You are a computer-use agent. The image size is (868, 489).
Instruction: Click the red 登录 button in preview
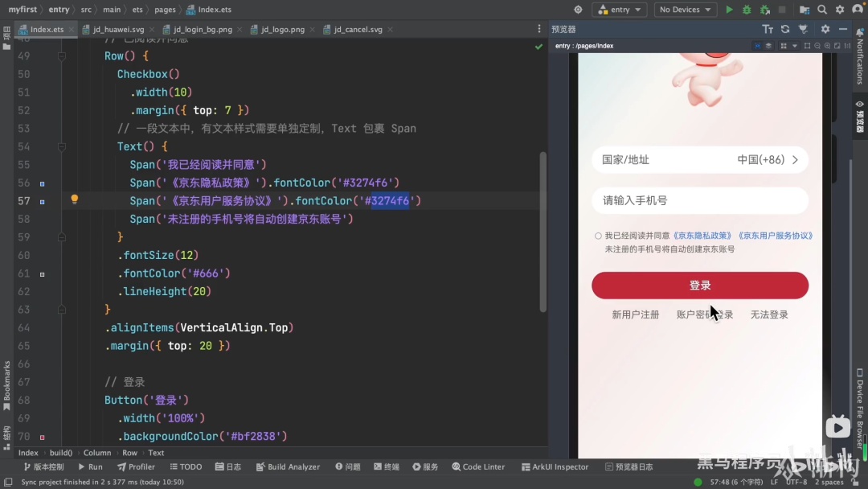[700, 286]
